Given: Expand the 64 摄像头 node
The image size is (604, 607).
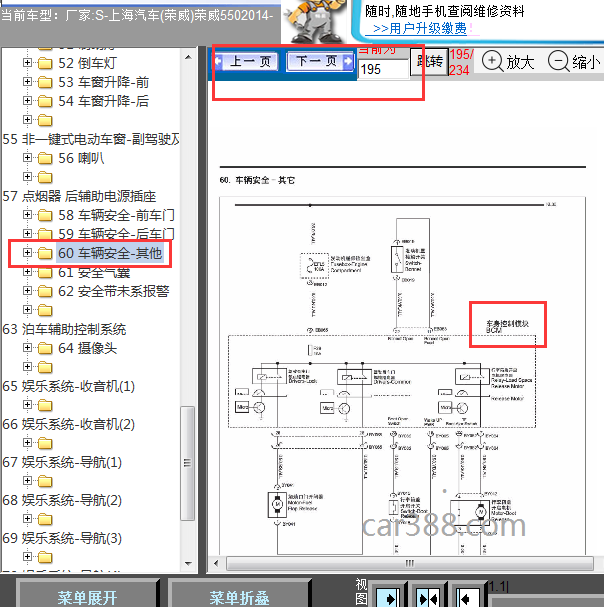Looking at the screenshot, I should point(27,348).
